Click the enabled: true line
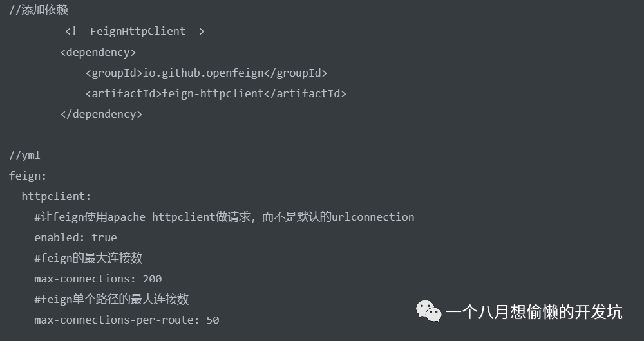The image size is (644, 341). pos(75,237)
